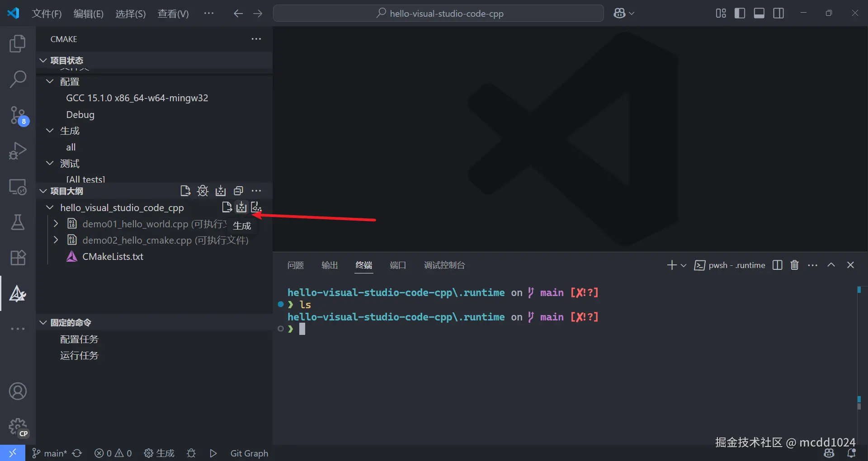Open the Copilot chat icon in title bar

[x=619, y=13]
